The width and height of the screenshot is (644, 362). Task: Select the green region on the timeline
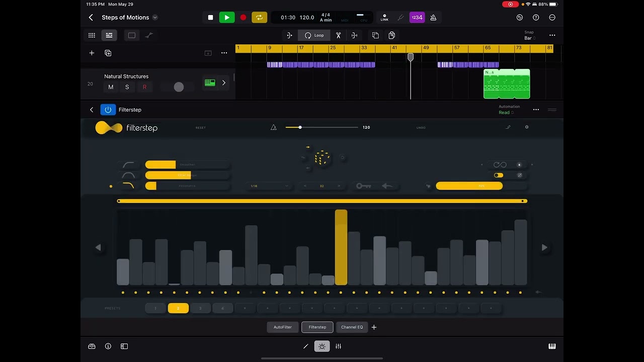click(x=507, y=84)
